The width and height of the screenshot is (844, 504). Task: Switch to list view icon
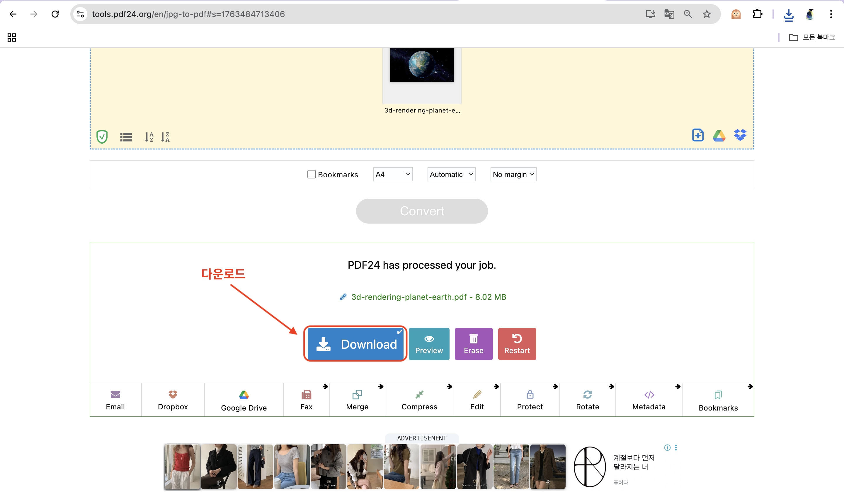click(x=126, y=137)
